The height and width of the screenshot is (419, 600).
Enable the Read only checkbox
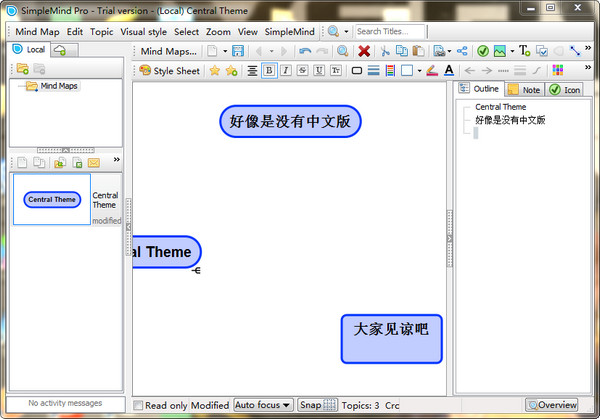(x=138, y=405)
